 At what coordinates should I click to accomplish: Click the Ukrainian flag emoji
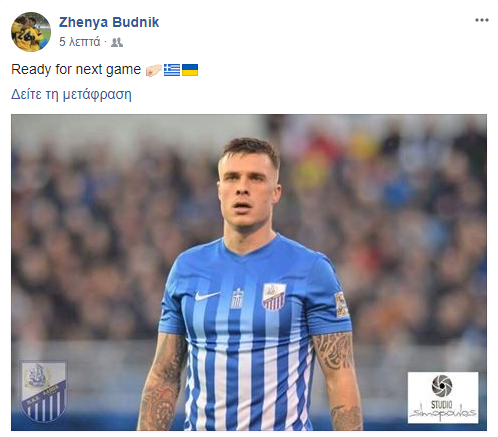tap(190, 70)
